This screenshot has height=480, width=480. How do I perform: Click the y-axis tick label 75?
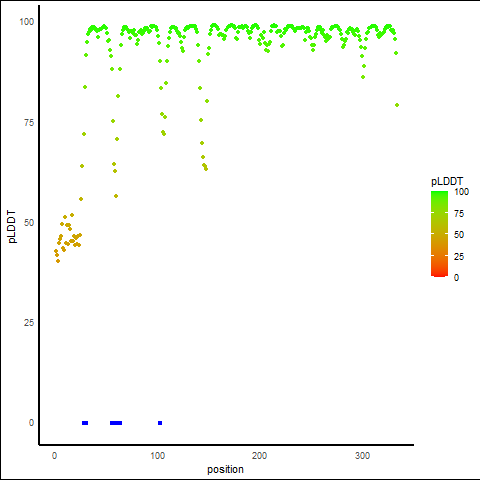pyautogui.click(x=29, y=123)
